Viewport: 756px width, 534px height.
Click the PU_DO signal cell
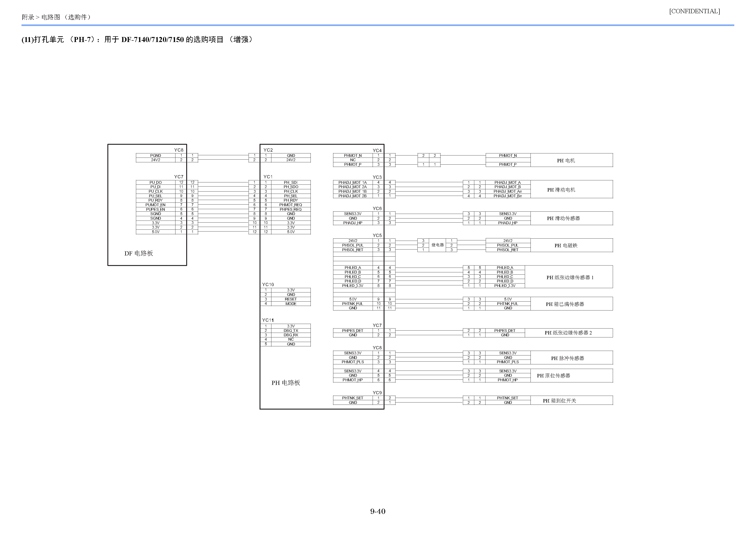pos(156,182)
